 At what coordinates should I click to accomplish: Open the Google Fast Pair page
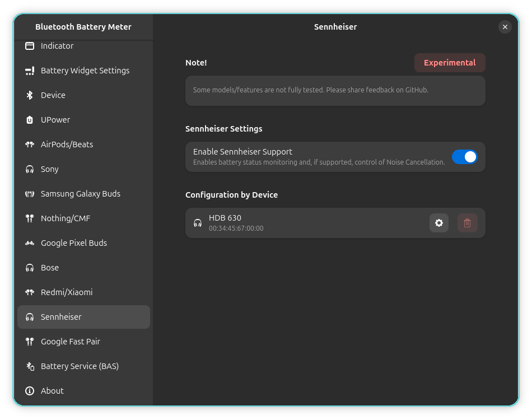[x=83, y=342]
